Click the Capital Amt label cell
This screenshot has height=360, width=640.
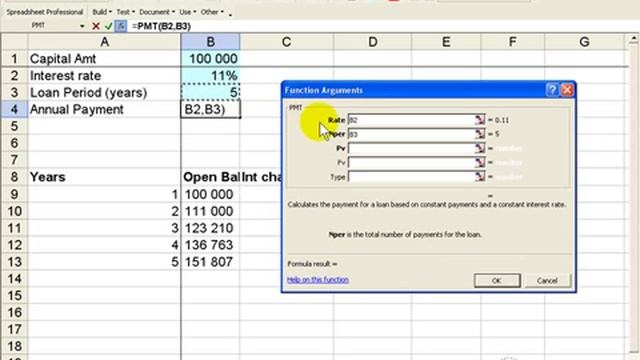[x=104, y=59]
